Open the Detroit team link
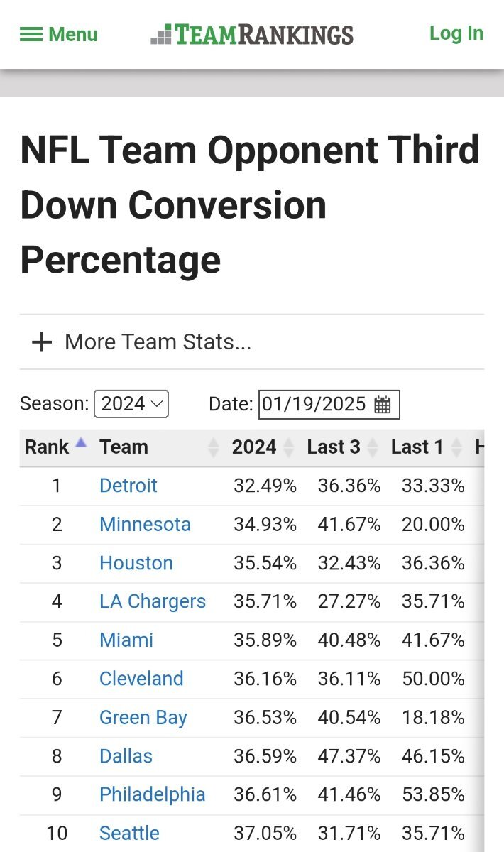 tap(128, 486)
